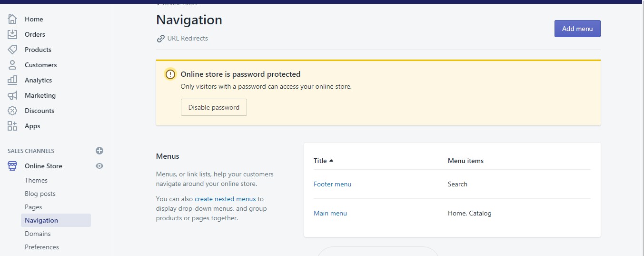Click the Products tag icon
Viewport: 644px width, 256px height.
point(12,50)
